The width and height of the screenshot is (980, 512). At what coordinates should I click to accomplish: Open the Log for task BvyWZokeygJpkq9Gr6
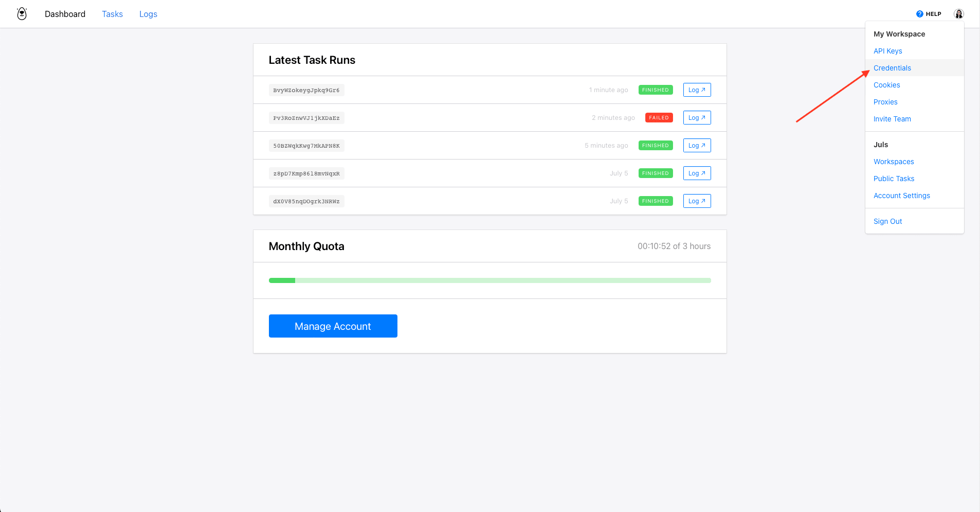pyautogui.click(x=697, y=90)
